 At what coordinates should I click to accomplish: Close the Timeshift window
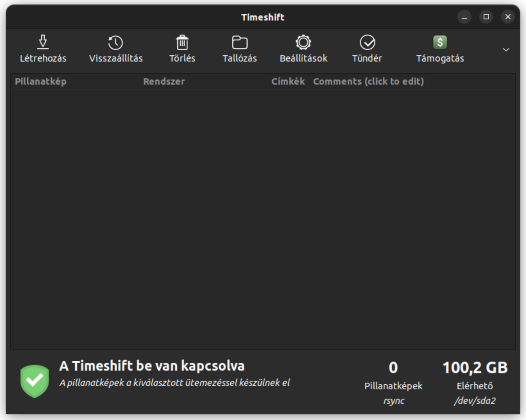(508, 17)
